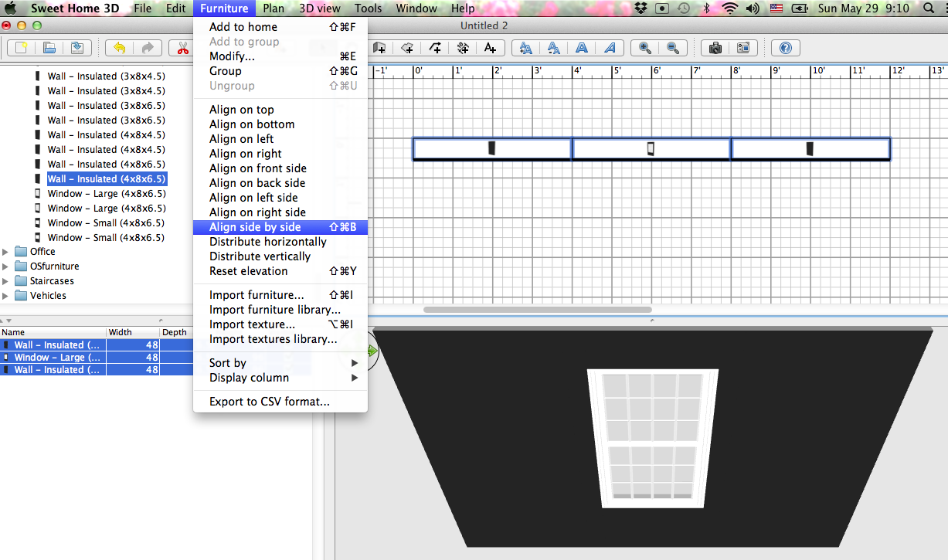
Task: Choose Align on bottom
Action: [x=280, y=124]
